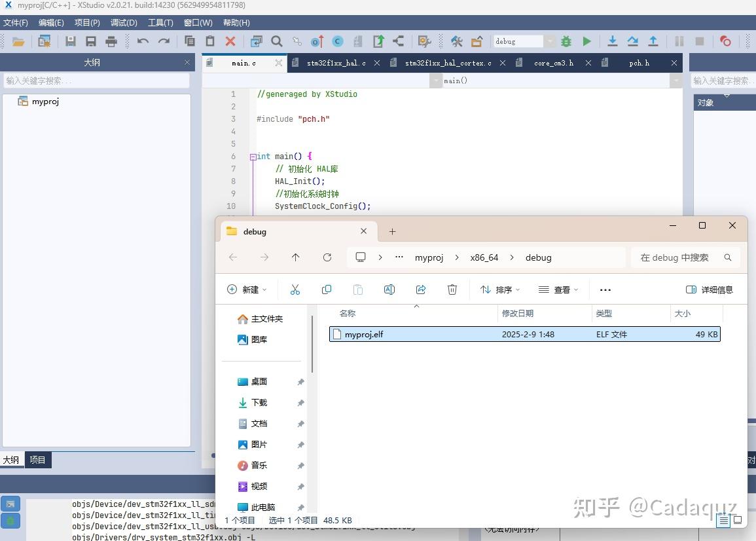
Task: Click the second save disk icon
Action: (90, 41)
